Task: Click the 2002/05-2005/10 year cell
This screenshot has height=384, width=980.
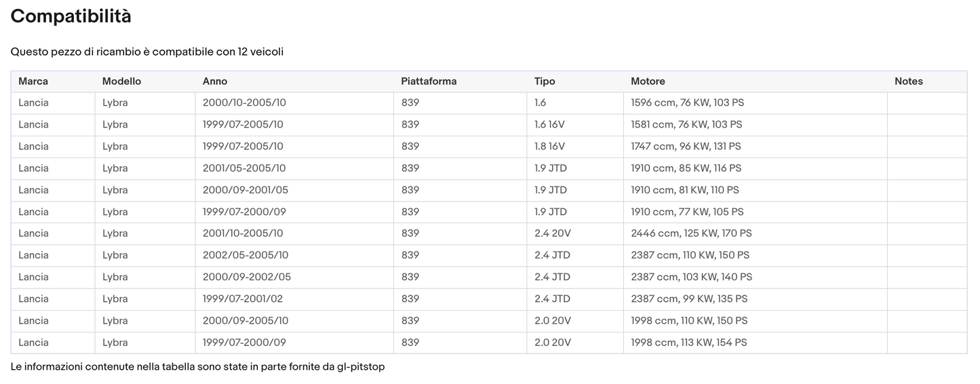Action: click(245, 255)
